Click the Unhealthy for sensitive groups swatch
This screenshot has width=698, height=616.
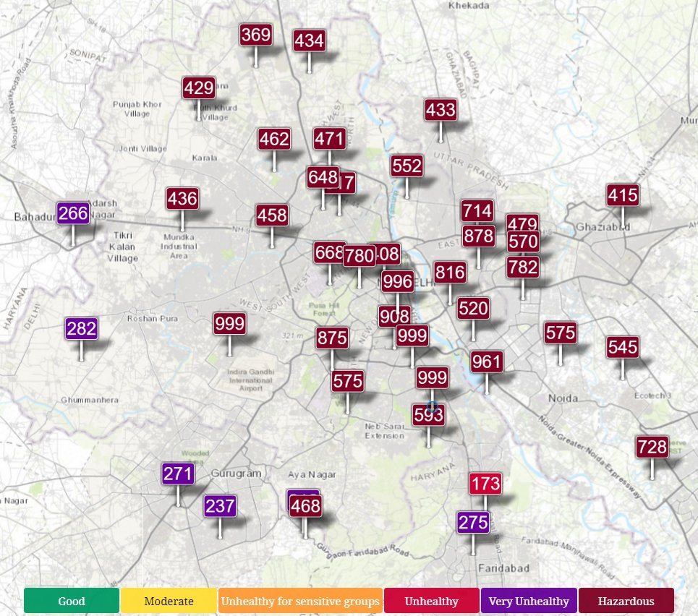click(x=300, y=601)
